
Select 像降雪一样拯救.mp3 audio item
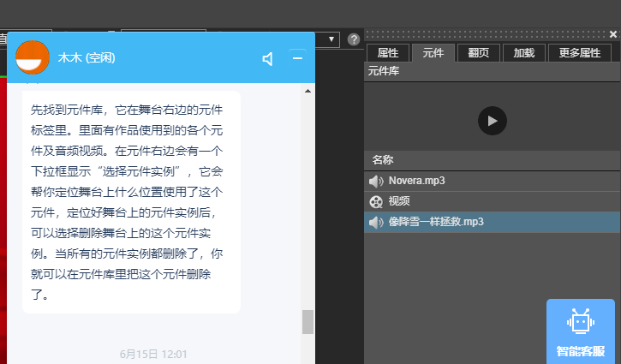(x=492, y=222)
